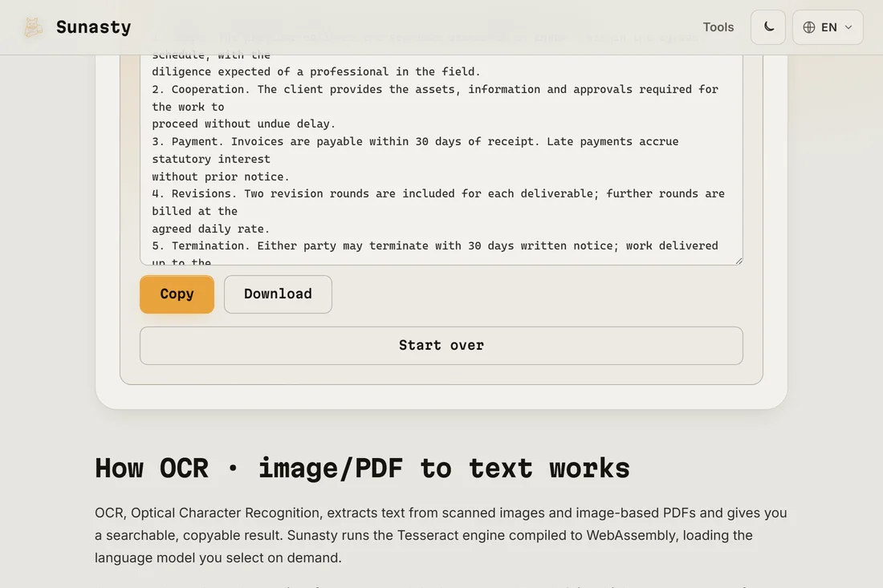The image size is (883, 588).
Task: Click the text 'proceed without undue delay.'
Action: click(x=244, y=124)
